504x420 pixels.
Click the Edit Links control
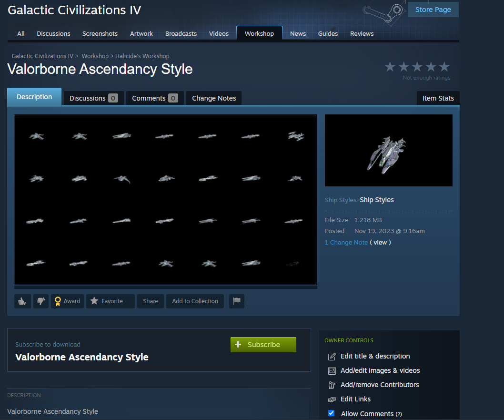coord(355,399)
